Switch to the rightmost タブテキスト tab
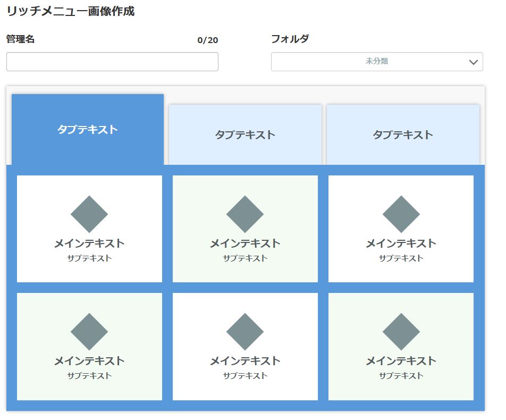The image size is (506, 420). click(403, 135)
